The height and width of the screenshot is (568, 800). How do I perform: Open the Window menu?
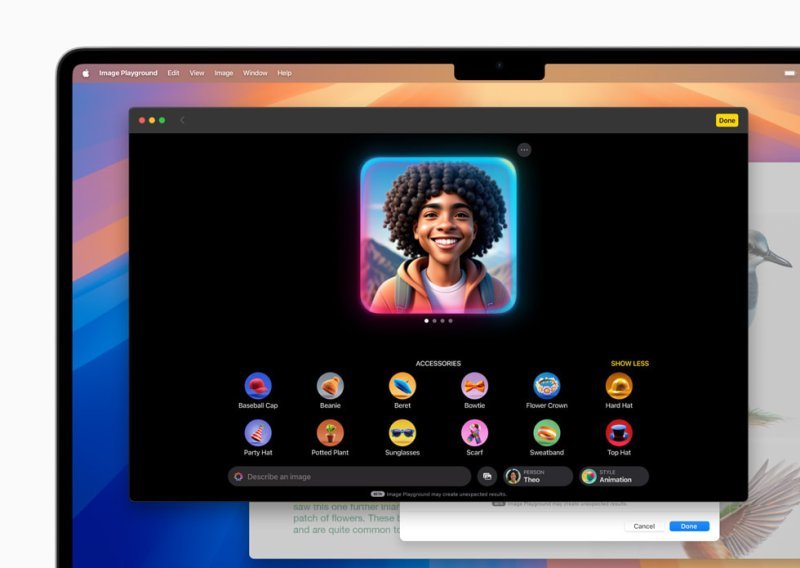tap(255, 73)
